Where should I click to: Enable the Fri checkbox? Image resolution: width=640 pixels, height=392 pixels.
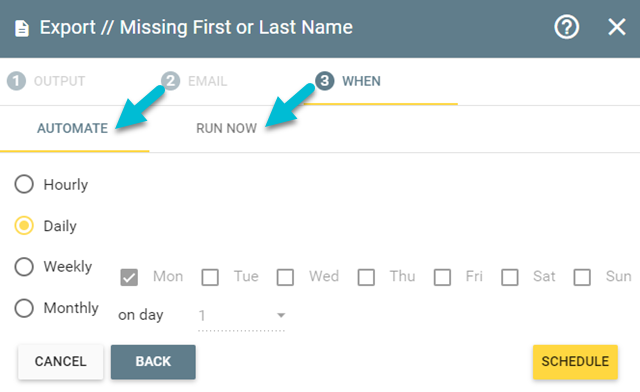click(442, 277)
